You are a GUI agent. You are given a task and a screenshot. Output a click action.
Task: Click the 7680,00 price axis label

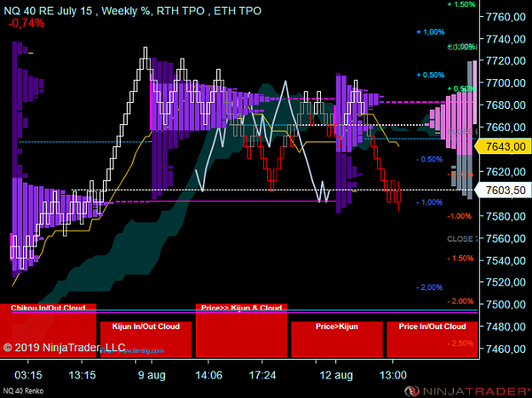(506, 105)
